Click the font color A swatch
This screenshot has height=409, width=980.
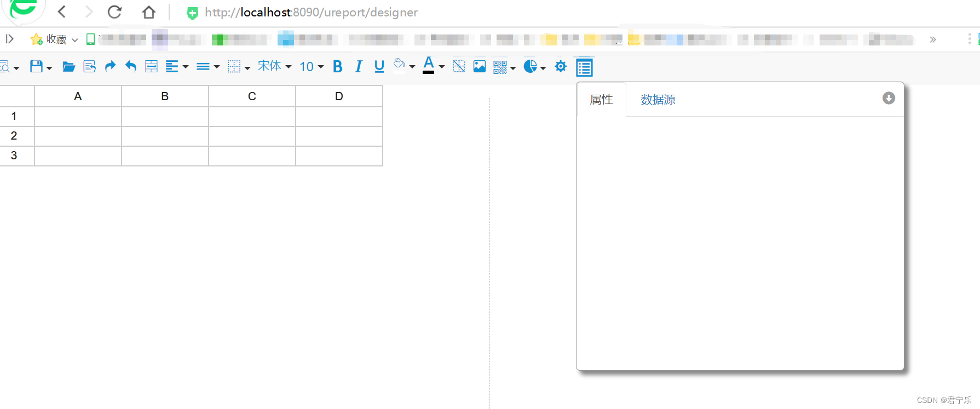click(429, 65)
